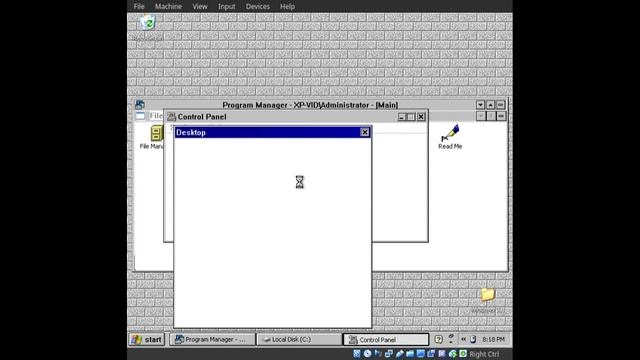
Task: Open the File Manager icon in Program Manager
Action: [156, 133]
